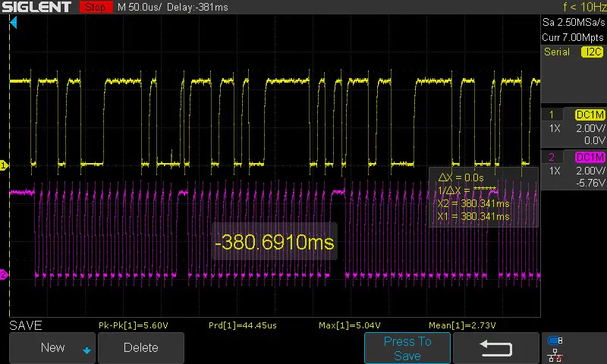Click the Pk-Pk[1]=5.60V measurement
Viewport: 607px width, 364px height.
tap(134, 325)
